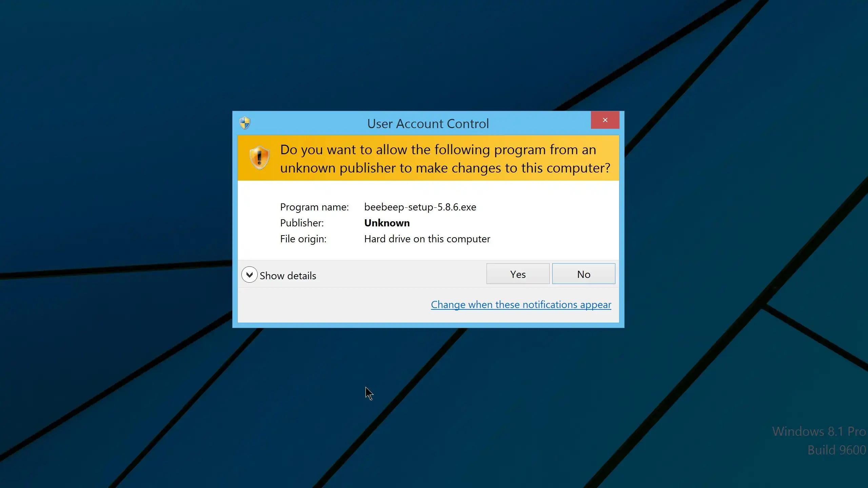Click the Show details label text
Screen dimensions: 868x488
[x=288, y=276]
